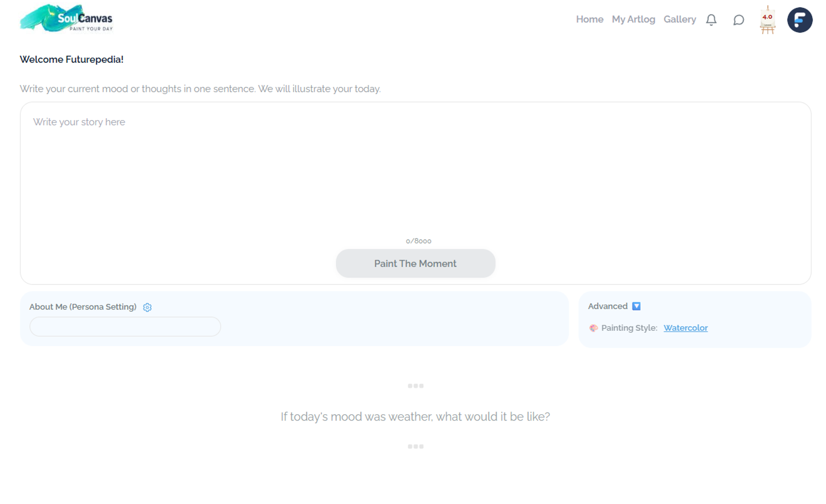826x504 pixels.
Task: Open the notifications bell
Action: click(x=711, y=20)
